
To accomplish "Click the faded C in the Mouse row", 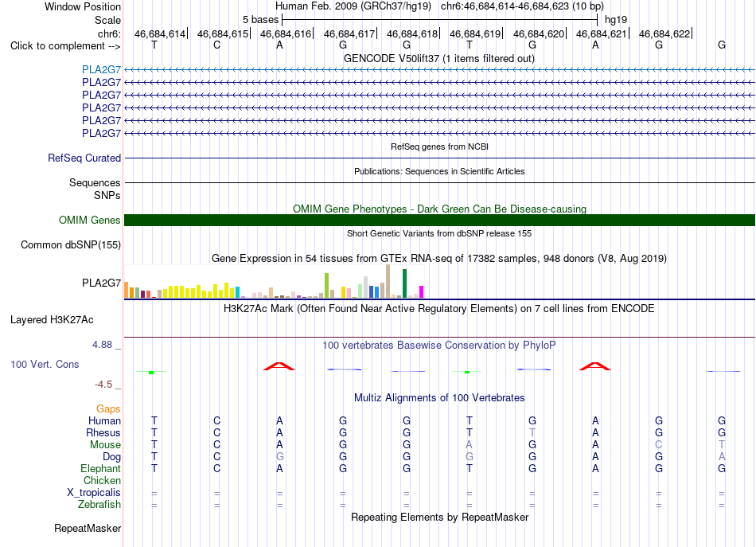I will [x=659, y=445].
